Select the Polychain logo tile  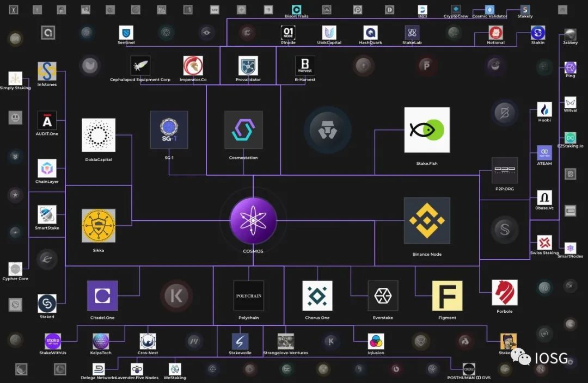point(249,295)
